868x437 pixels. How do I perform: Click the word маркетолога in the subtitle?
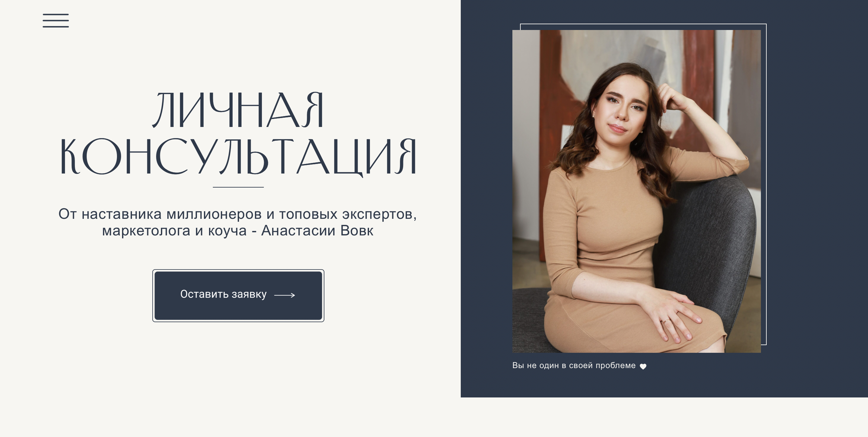pyautogui.click(x=146, y=231)
